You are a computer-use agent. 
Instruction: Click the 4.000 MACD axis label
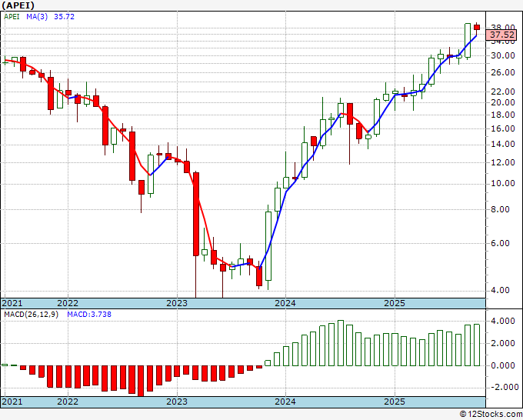tap(504, 322)
